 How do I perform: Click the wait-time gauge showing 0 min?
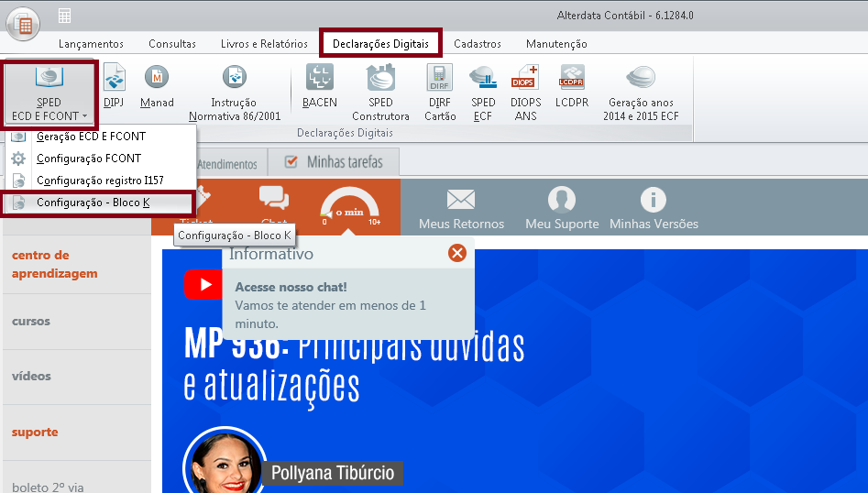point(350,207)
